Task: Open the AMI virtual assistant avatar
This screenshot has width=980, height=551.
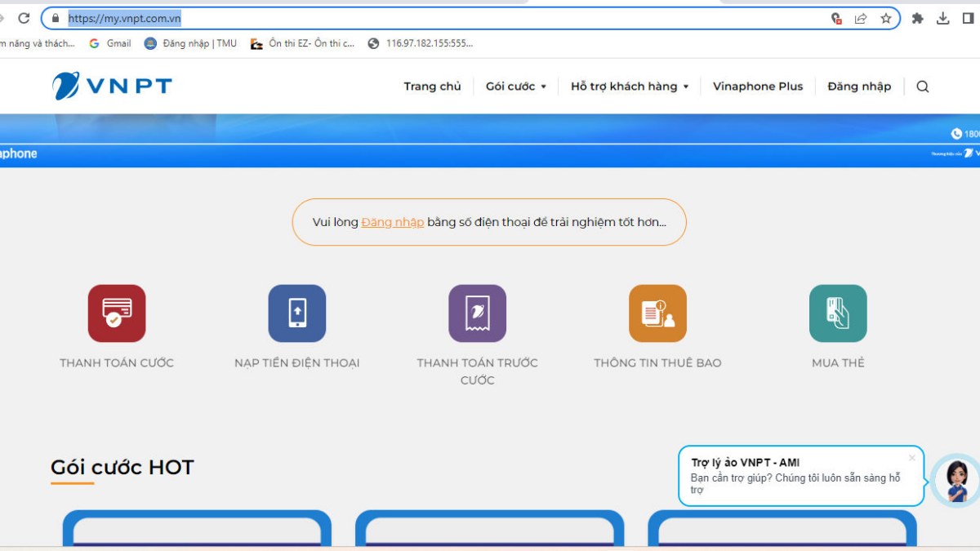Action: pyautogui.click(x=956, y=480)
